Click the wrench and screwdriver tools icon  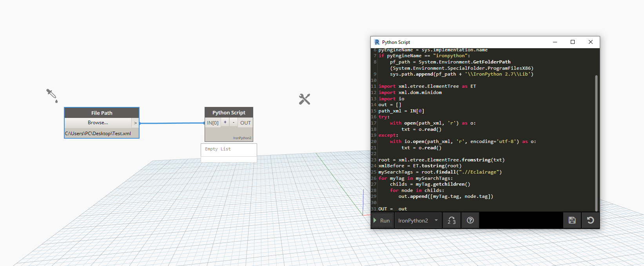point(304,99)
